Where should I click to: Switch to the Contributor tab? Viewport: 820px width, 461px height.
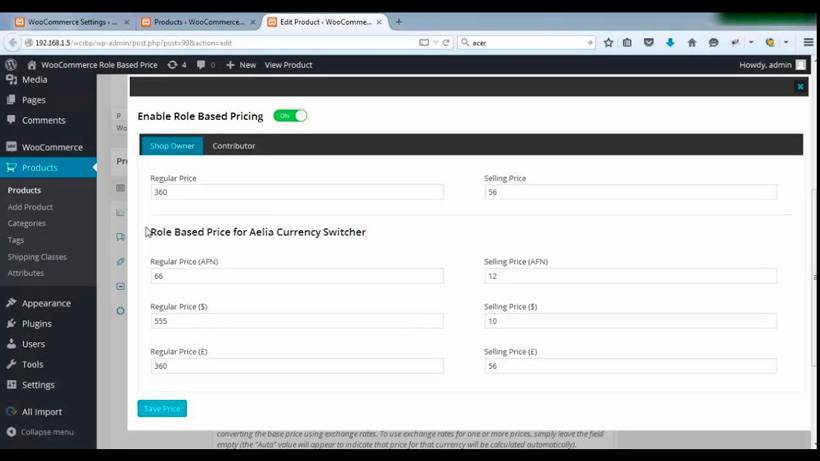coord(234,145)
